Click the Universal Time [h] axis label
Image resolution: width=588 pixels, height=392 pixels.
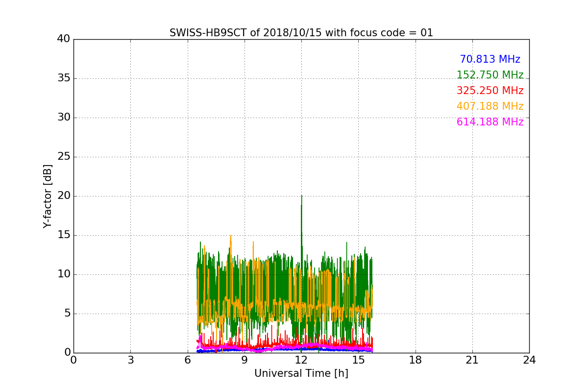coord(301,373)
